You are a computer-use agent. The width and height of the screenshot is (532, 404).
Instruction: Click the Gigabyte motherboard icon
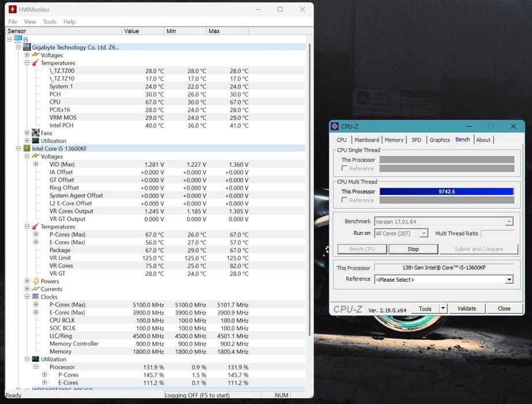coord(27,47)
